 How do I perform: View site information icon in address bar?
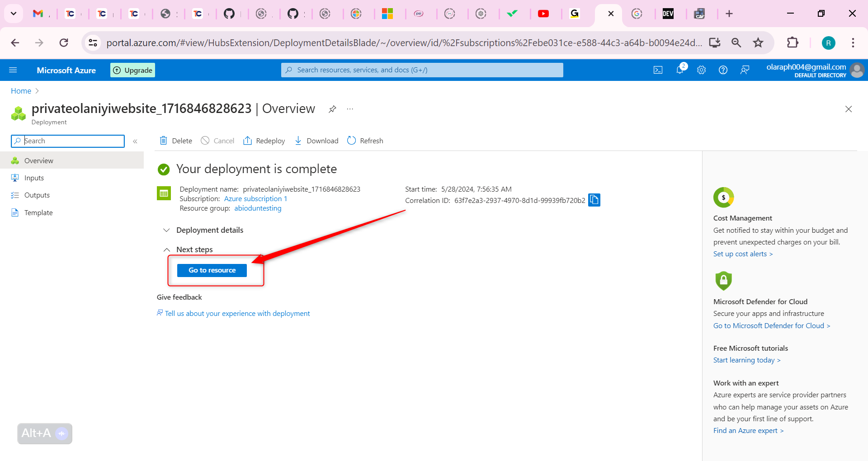click(x=93, y=43)
